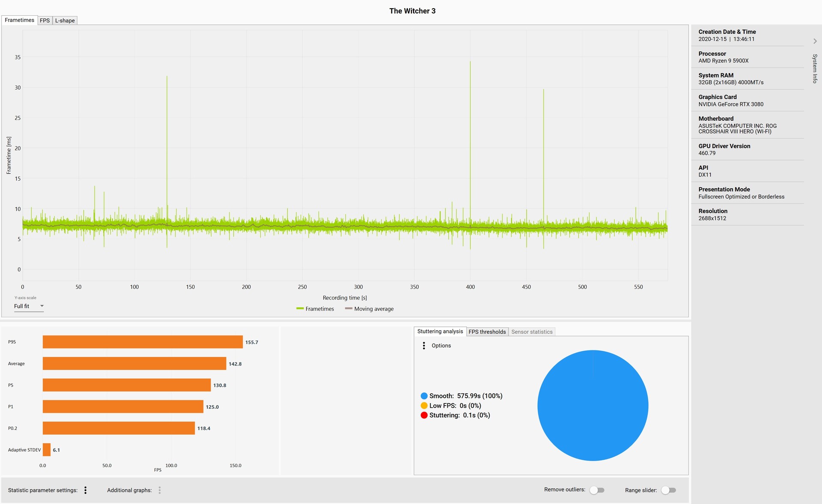Enable Remove outliers toggle
The image size is (822, 504).
click(597, 490)
